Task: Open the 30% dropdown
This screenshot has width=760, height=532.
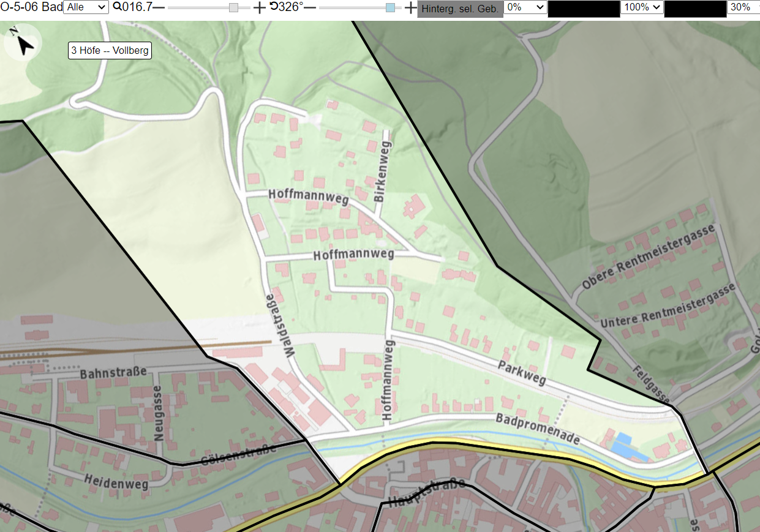Action: coord(743,7)
